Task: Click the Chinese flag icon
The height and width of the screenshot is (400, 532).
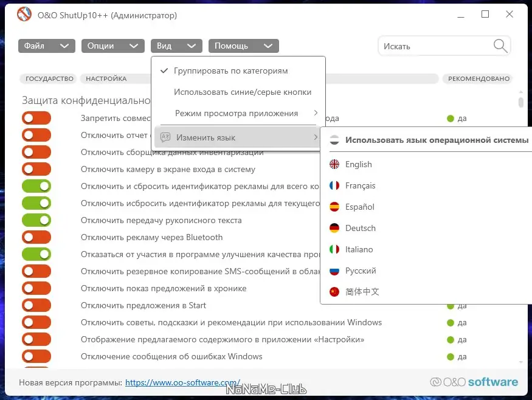Action: 334,292
